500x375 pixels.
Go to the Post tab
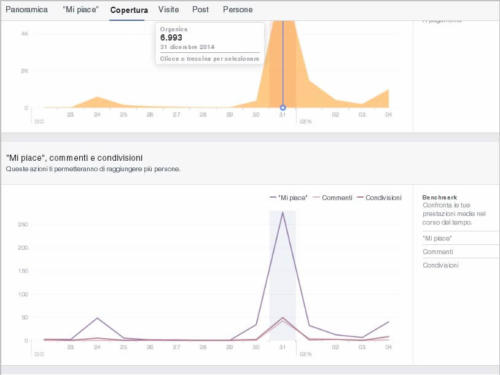tap(200, 10)
